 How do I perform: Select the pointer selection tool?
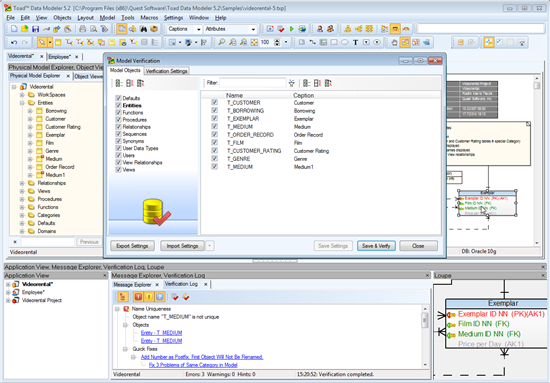click(x=42, y=42)
